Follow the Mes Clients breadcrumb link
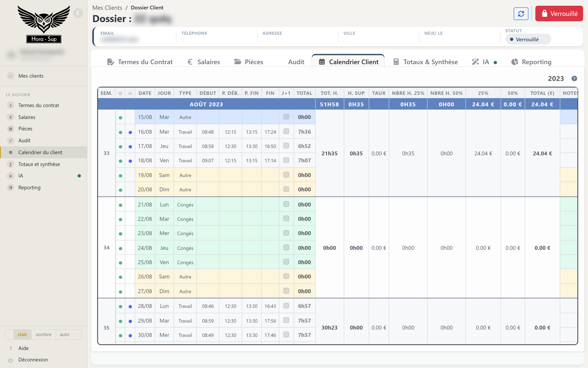588x368 pixels. [x=107, y=8]
